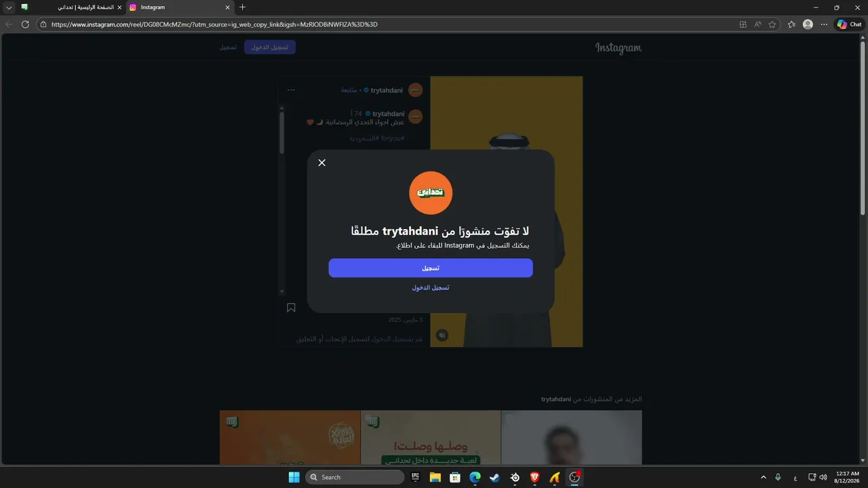Click the تسجيل الدخول link in the dialog
Viewport: 868px width, 488px height.
coord(431,287)
